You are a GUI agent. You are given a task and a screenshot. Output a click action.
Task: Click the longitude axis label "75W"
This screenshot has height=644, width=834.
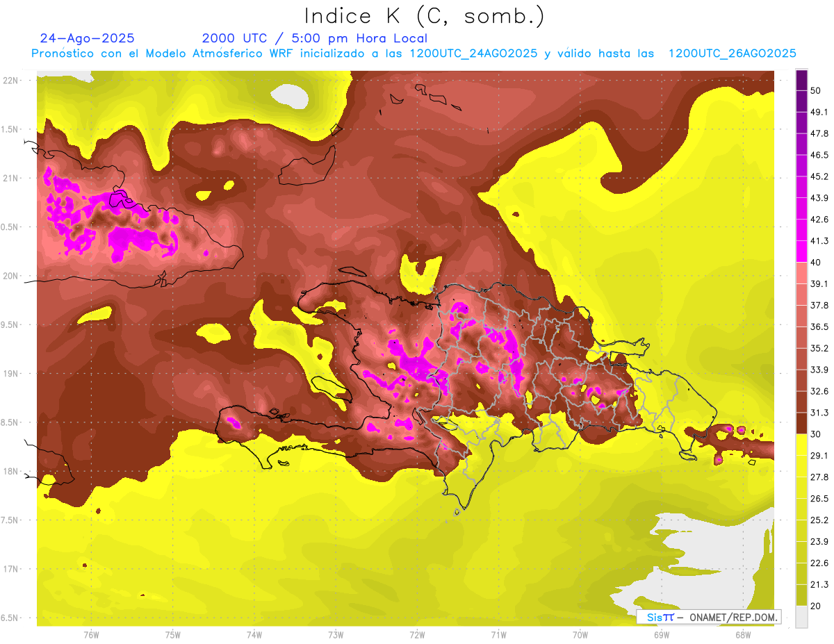click(x=173, y=634)
